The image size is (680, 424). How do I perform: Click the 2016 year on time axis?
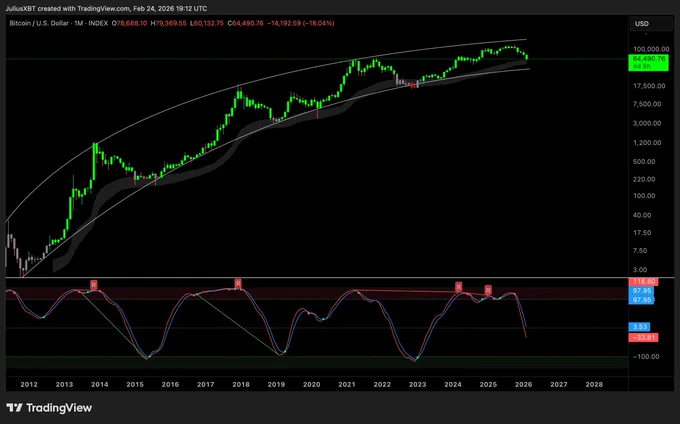coord(170,384)
